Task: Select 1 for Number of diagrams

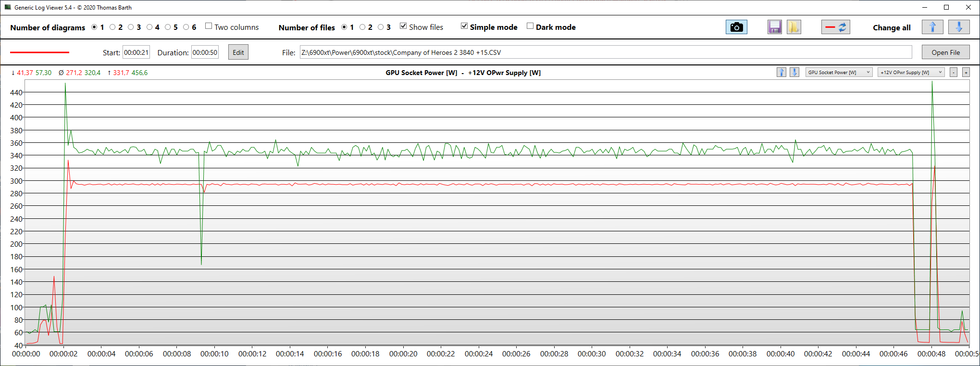Action: point(94,27)
